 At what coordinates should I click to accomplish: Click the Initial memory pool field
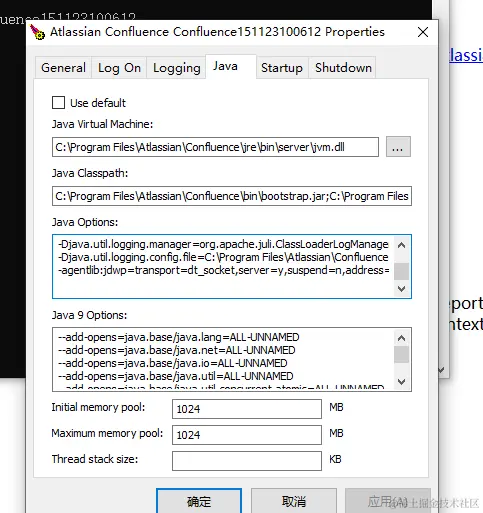click(247, 409)
